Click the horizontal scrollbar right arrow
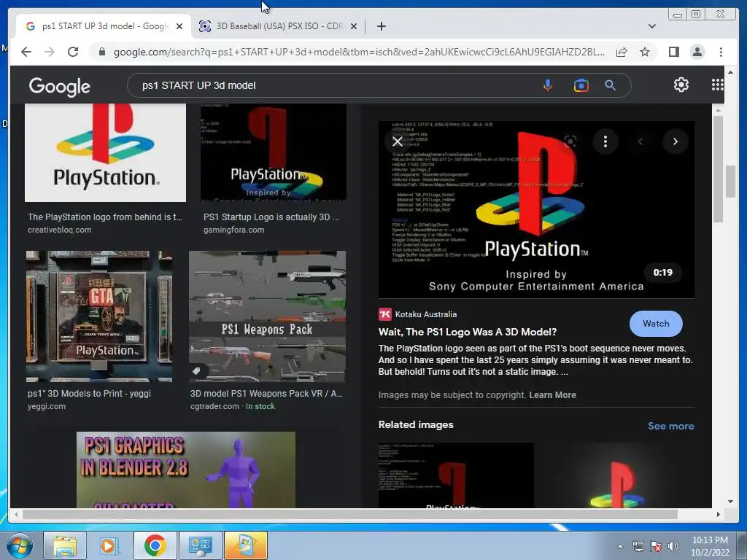Image resolution: width=747 pixels, height=560 pixels. (x=719, y=514)
